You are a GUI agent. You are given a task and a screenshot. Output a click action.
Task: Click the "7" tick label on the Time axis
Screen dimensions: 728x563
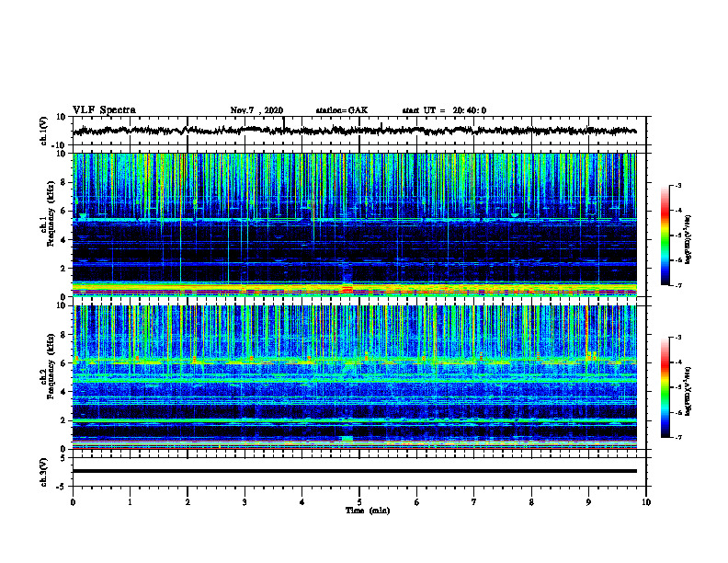[474, 502]
